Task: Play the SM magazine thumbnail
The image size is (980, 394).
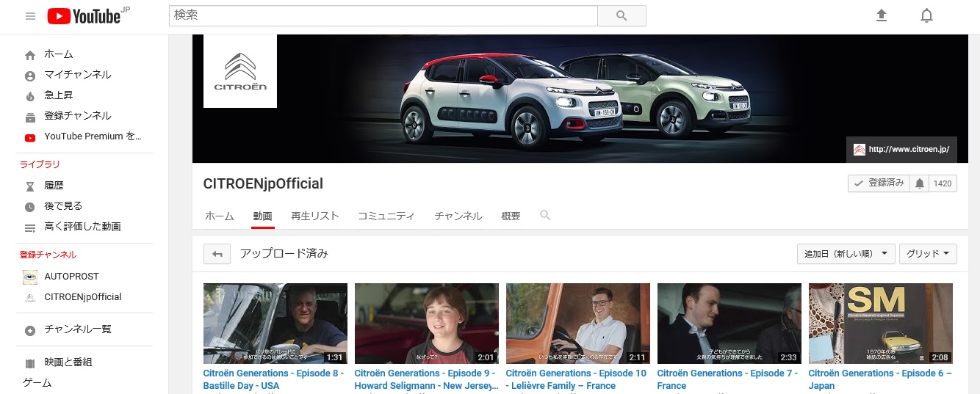Action: (881, 324)
